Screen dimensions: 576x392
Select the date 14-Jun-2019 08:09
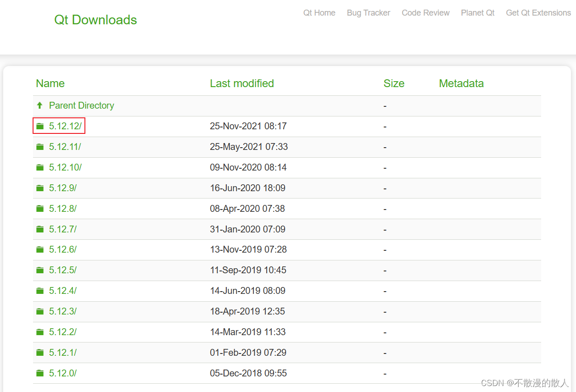[x=248, y=291]
